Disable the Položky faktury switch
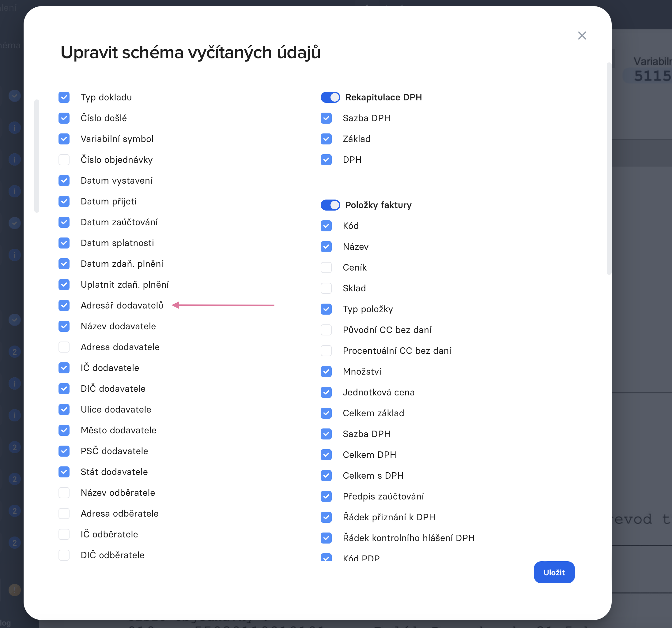Viewport: 672px width, 628px height. point(330,205)
